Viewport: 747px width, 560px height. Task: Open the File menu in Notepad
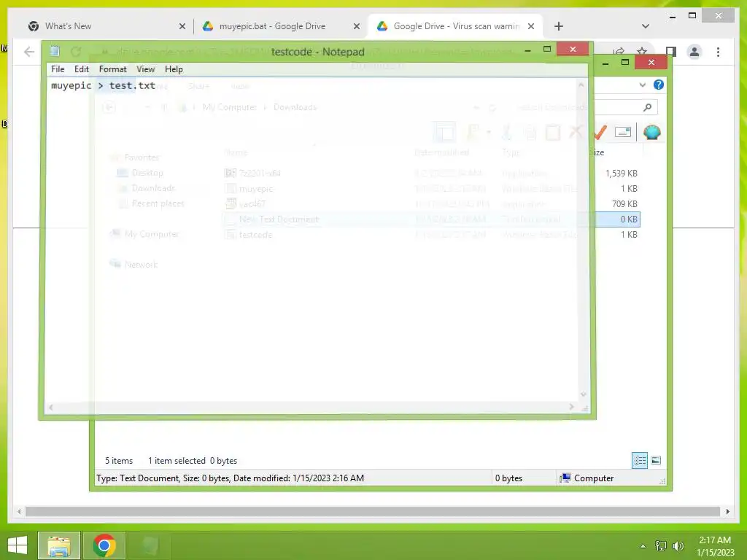point(58,69)
